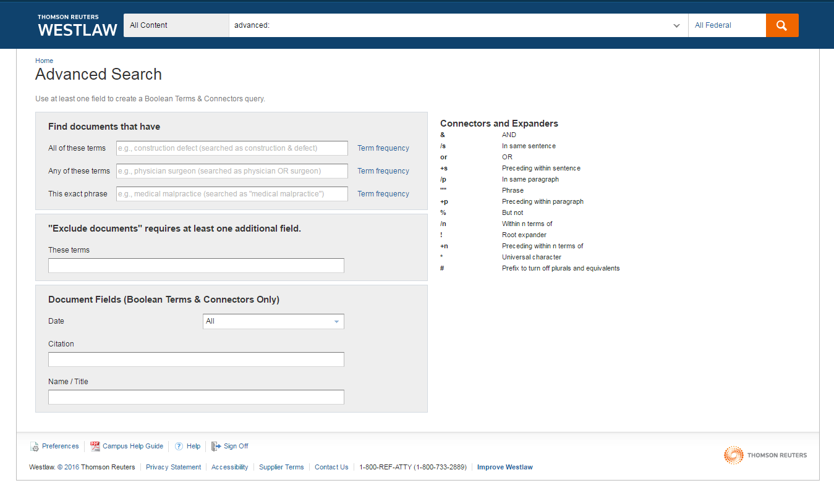Open the Accessibility link
The width and height of the screenshot is (834, 504).
[230, 467]
